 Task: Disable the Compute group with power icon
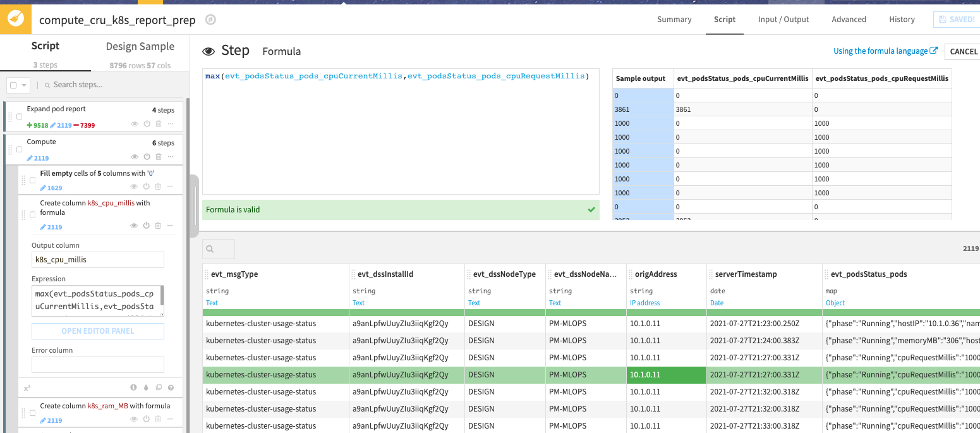(146, 157)
